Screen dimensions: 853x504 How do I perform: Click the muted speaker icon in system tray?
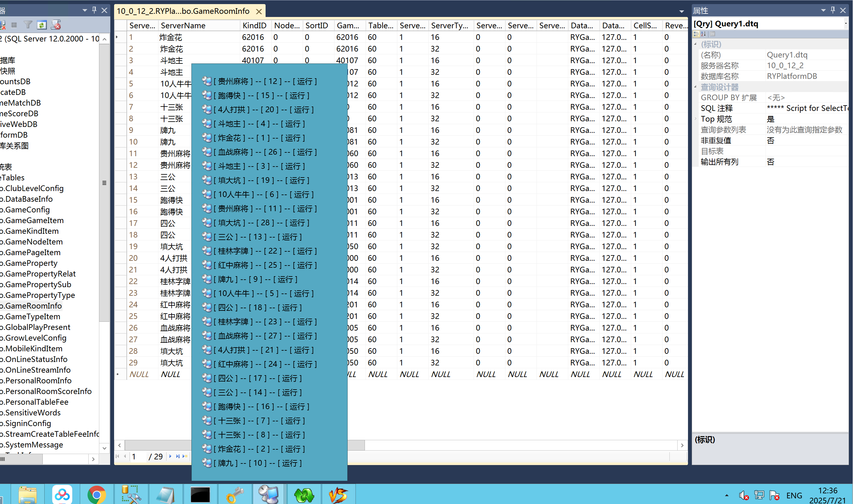(744, 496)
